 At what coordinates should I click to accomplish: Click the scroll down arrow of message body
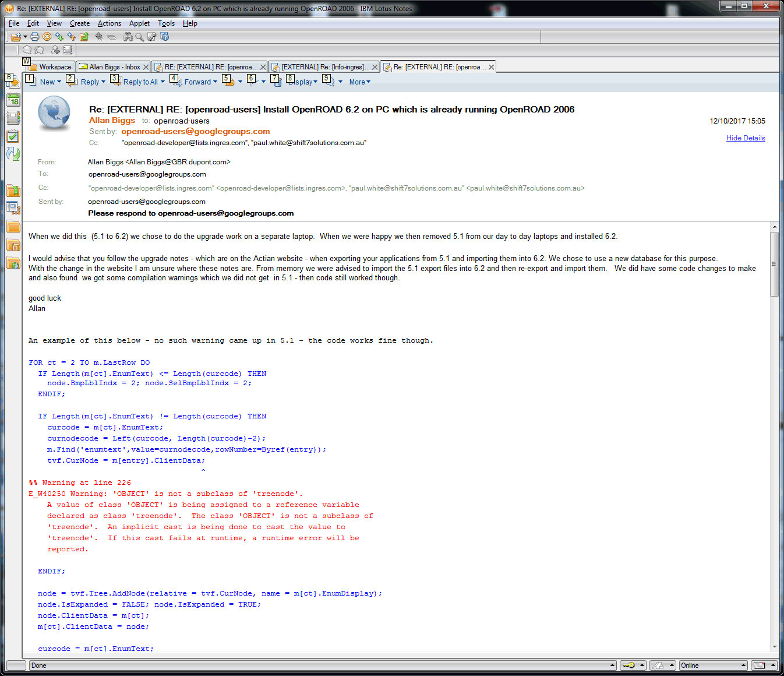click(x=774, y=646)
